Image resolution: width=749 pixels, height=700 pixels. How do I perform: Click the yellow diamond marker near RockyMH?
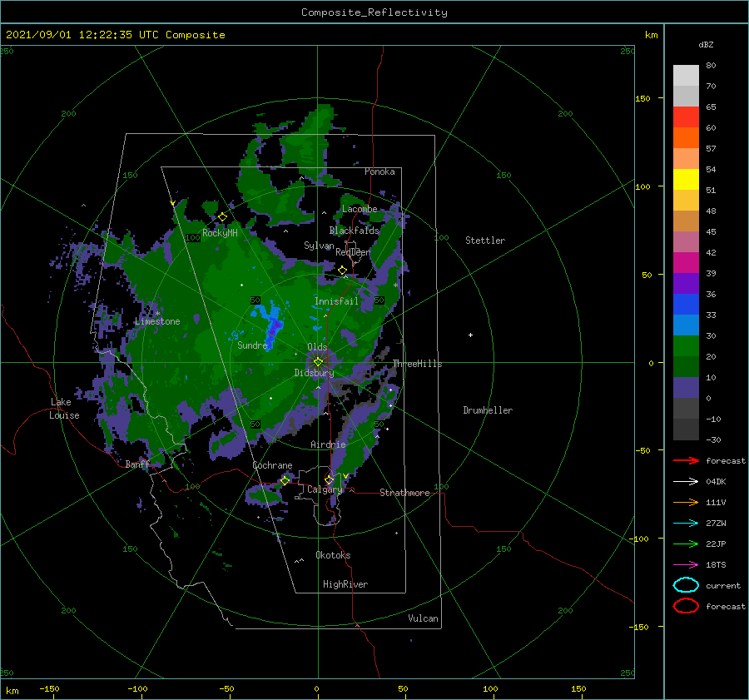[222, 217]
